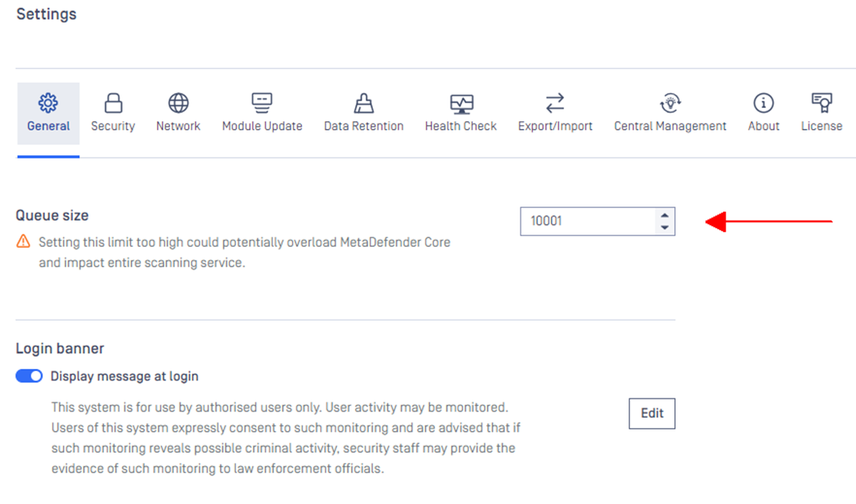Open the General gear icon tab
Viewport: 856px width, 504px height.
pos(48,103)
